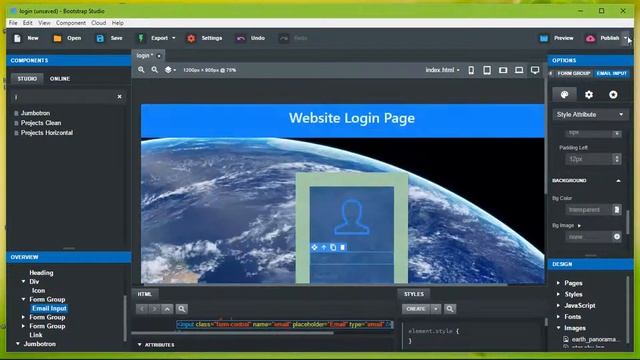Click the New file icon
Screen dimensions: 640x360
[x=17, y=38]
